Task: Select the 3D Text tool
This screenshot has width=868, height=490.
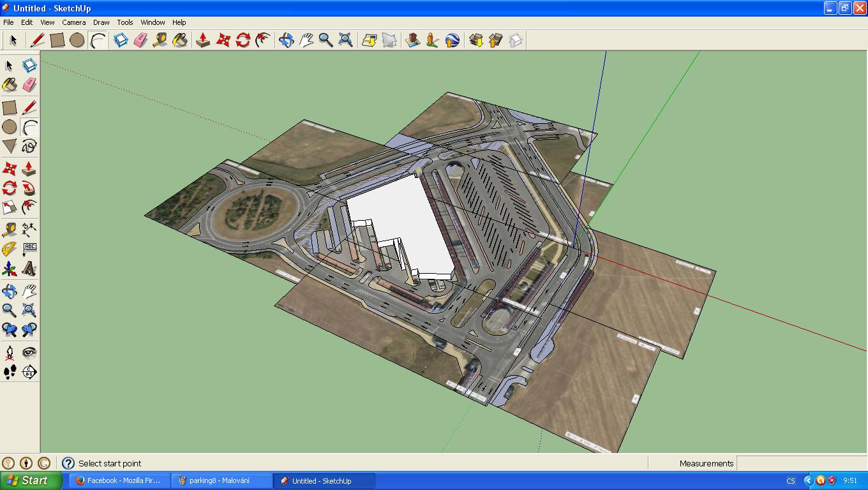Action: [x=29, y=269]
